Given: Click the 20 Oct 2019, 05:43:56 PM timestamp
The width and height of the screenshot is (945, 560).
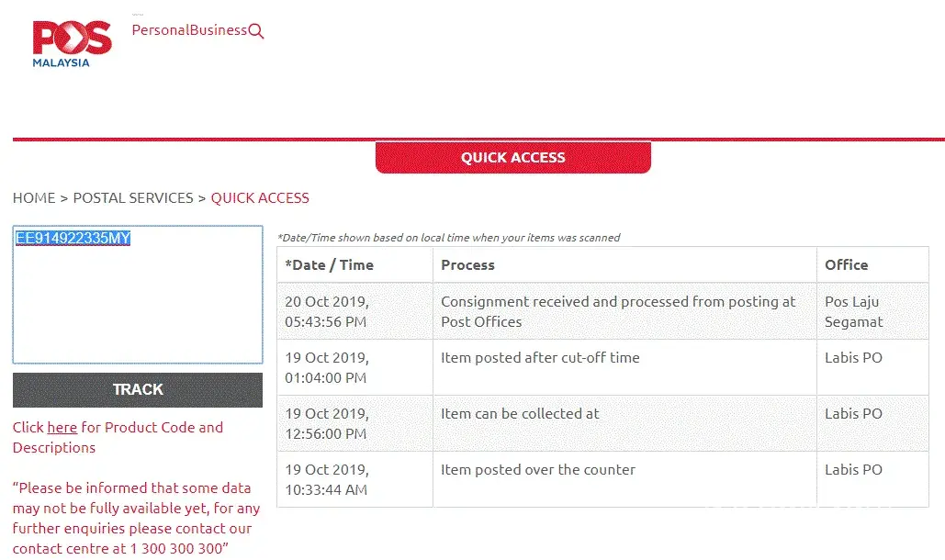Looking at the screenshot, I should click(327, 311).
